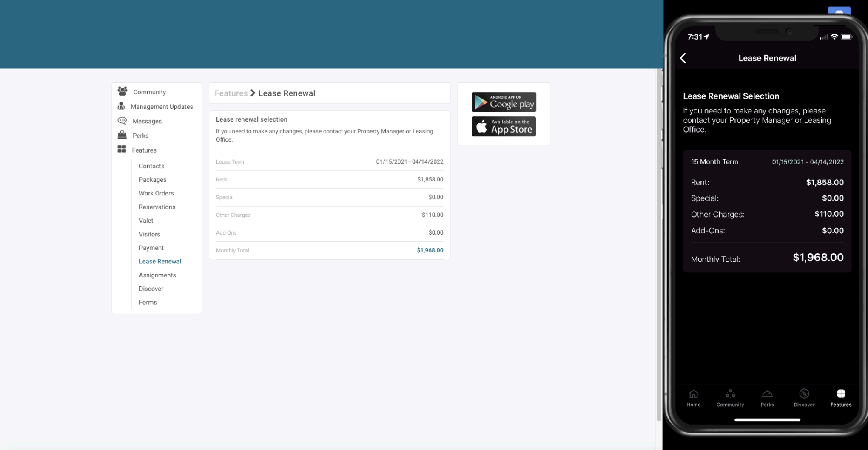Select Forms in the Features submenu

click(x=148, y=302)
